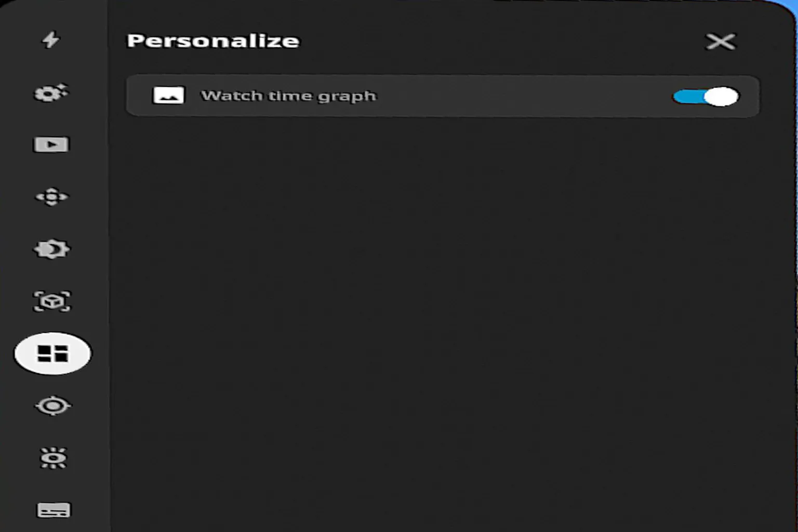Click the Watch time graph setting row
Viewport: 798px width, 532px height.
coord(443,96)
